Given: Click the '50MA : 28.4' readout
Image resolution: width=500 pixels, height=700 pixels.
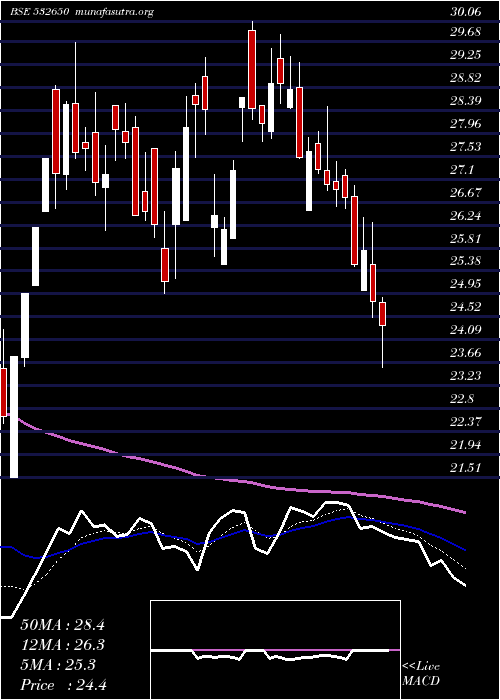Looking at the screenshot, I should tap(62, 625).
